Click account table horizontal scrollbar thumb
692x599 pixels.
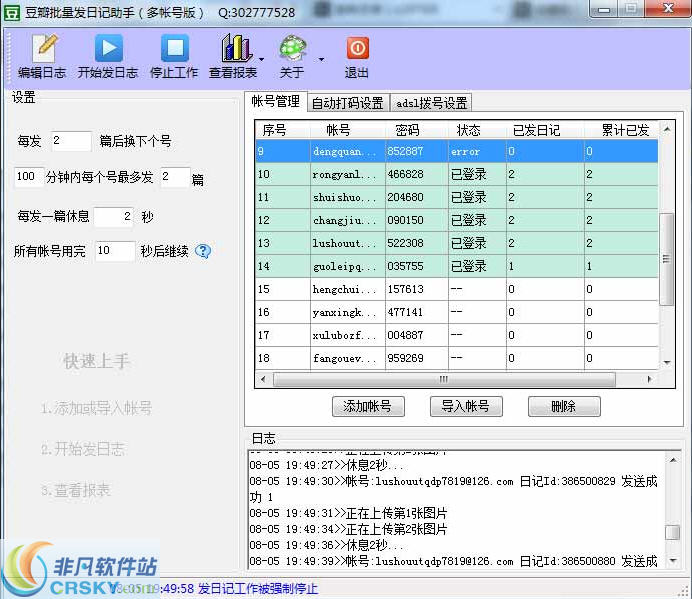(444, 379)
